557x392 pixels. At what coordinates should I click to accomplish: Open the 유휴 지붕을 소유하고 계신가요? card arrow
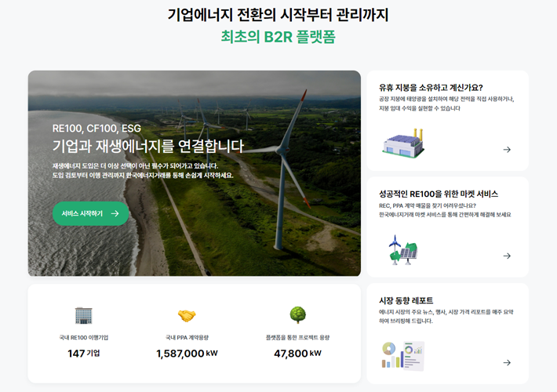coord(507,150)
